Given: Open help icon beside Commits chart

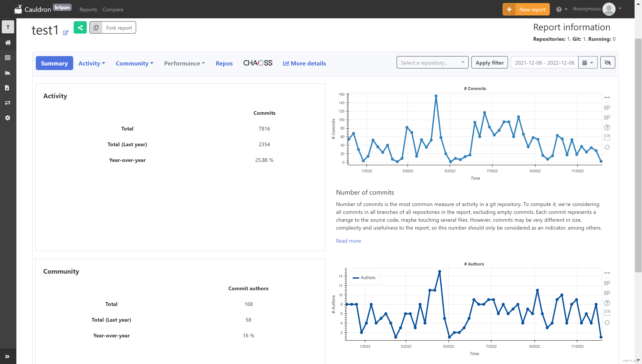Looking at the screenshot, I should [x=607, y=127].
